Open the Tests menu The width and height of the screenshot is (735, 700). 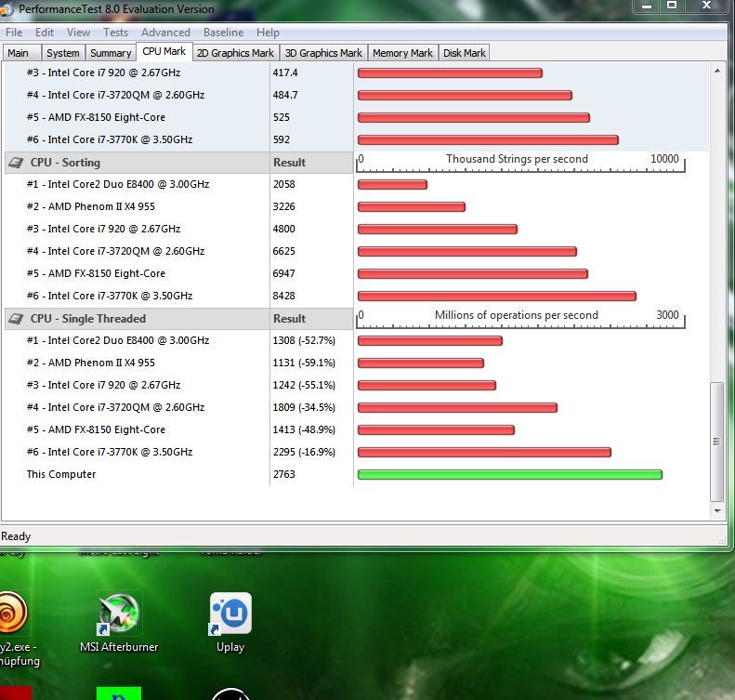tap(115, 33)
